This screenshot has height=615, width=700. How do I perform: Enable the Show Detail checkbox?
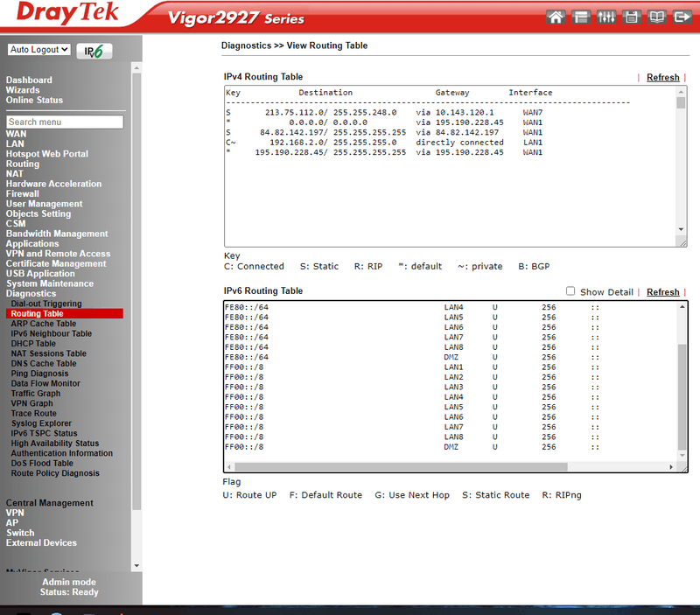[x=570, y=291]
